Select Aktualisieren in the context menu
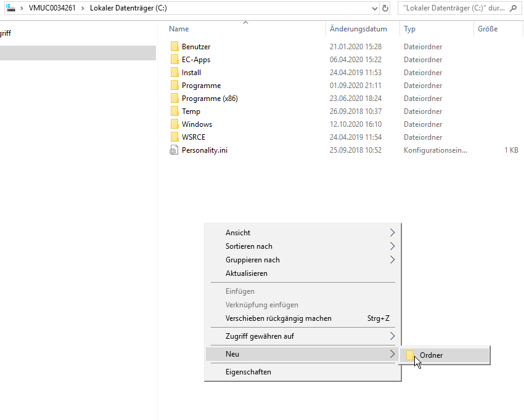 tap(303, 273)
